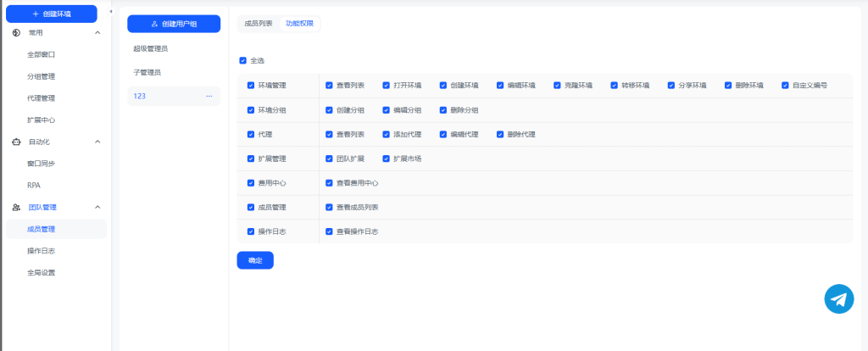The width and height of the screenshot is (868, 351).
Task: Collapse the 常用 menu section chevron
Action: pyautogui.click(x=97, y=32)
